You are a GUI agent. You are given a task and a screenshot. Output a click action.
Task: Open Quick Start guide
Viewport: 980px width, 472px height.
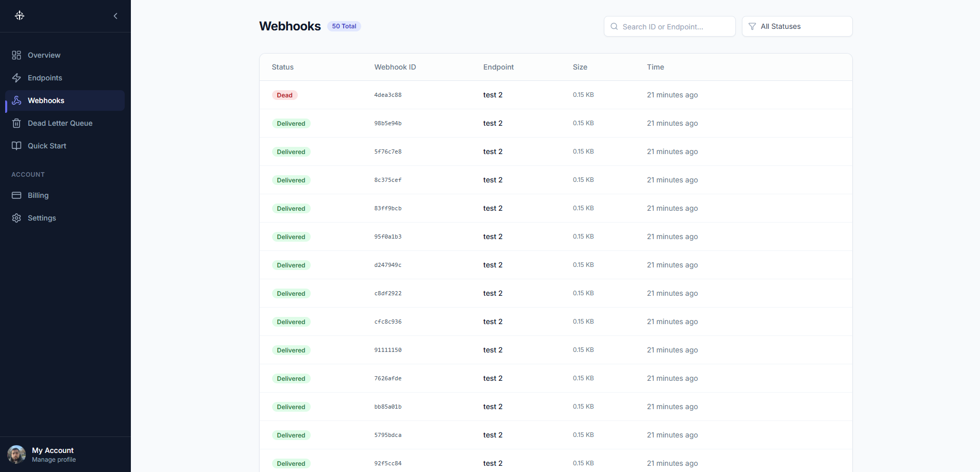[x=65, y=146]
